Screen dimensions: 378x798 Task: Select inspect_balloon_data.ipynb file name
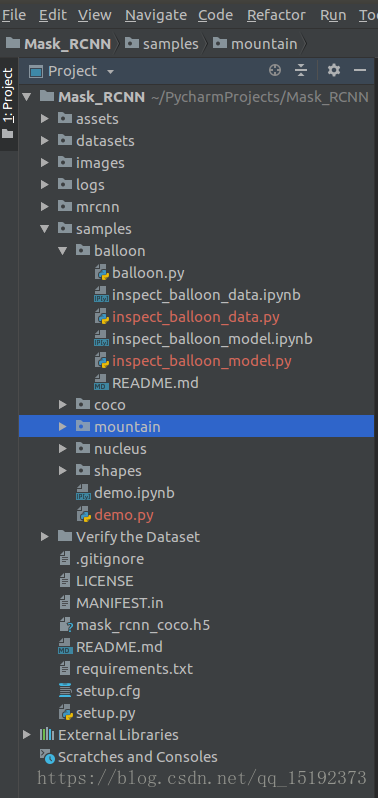pos(206,295)
